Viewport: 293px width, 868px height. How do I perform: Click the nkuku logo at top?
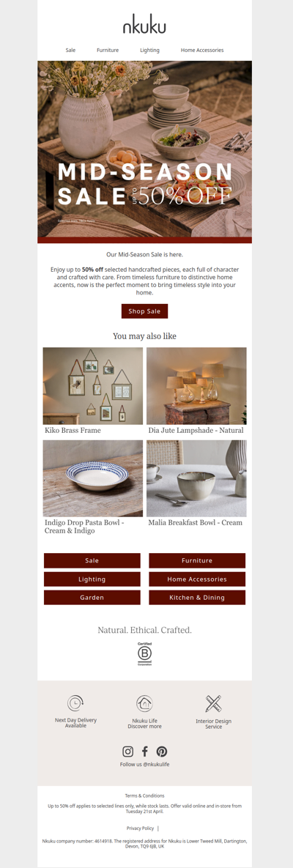tap(144, 26)
